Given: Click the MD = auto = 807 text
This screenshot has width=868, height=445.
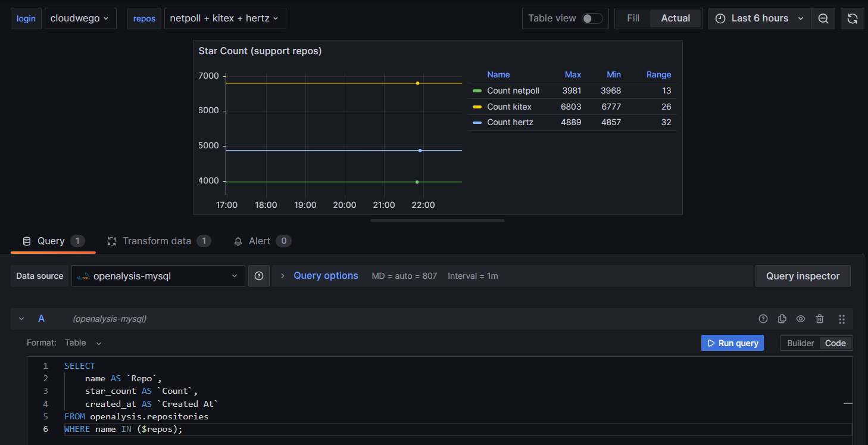Looking at the screenshot, I should [x=404, y=276].
